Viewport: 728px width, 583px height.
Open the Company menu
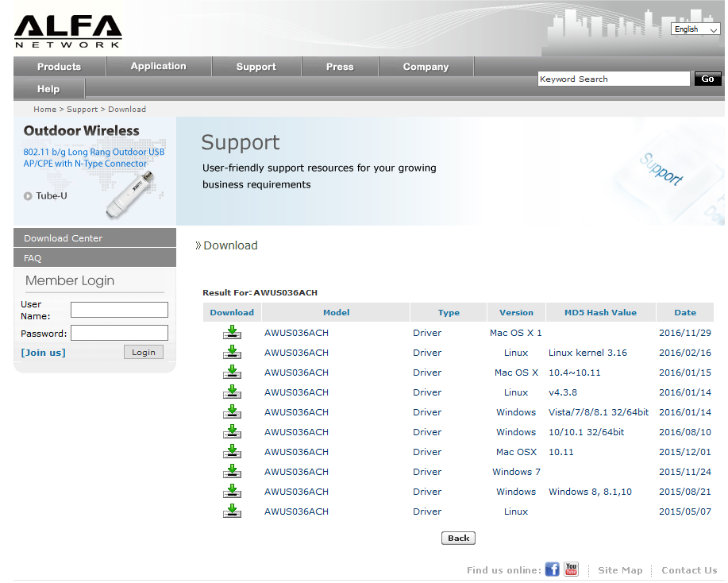[426, 67]
